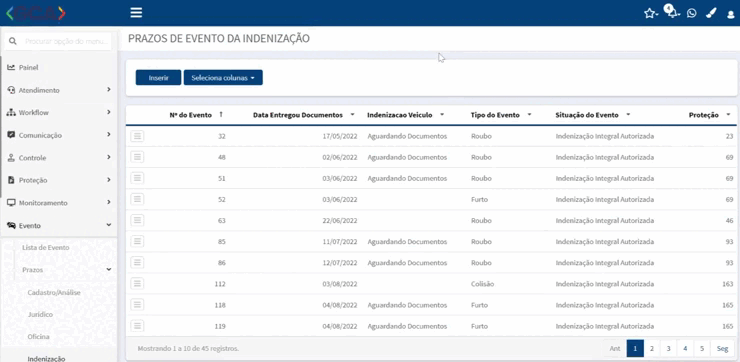Click the search magnifier icon in the sidebar
The height and width of the screenshot is (362, 740).
pyautogui.click(x=13, y=42)
